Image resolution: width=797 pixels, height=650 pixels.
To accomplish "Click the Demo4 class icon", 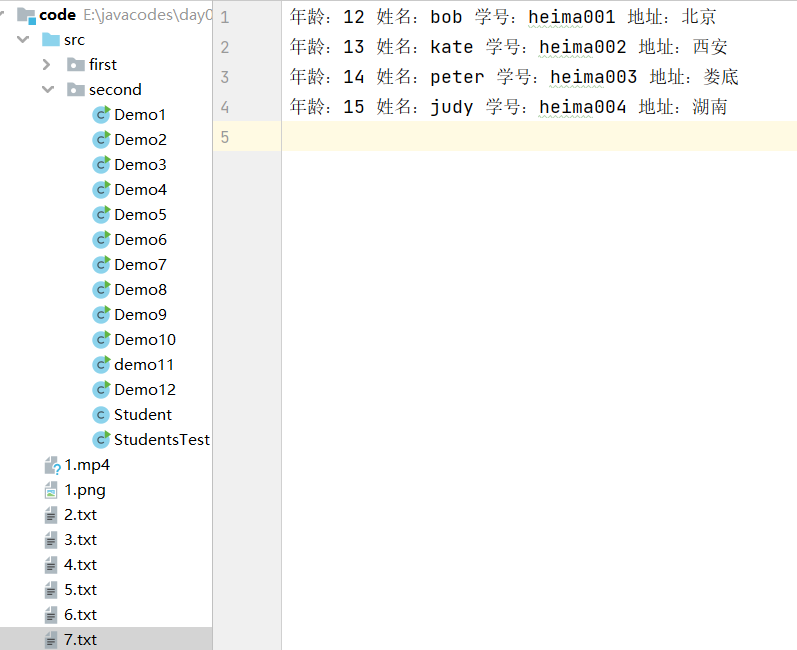I will (x=101, y=190).
